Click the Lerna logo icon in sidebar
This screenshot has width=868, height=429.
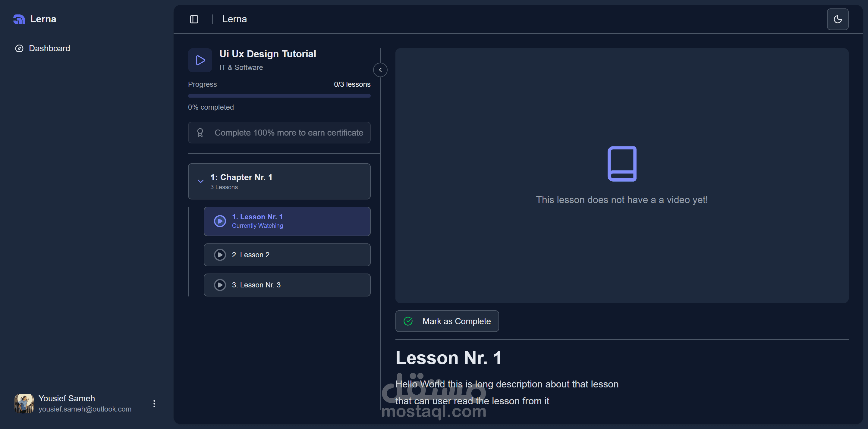pyautogui.click(x=19, y=19)
